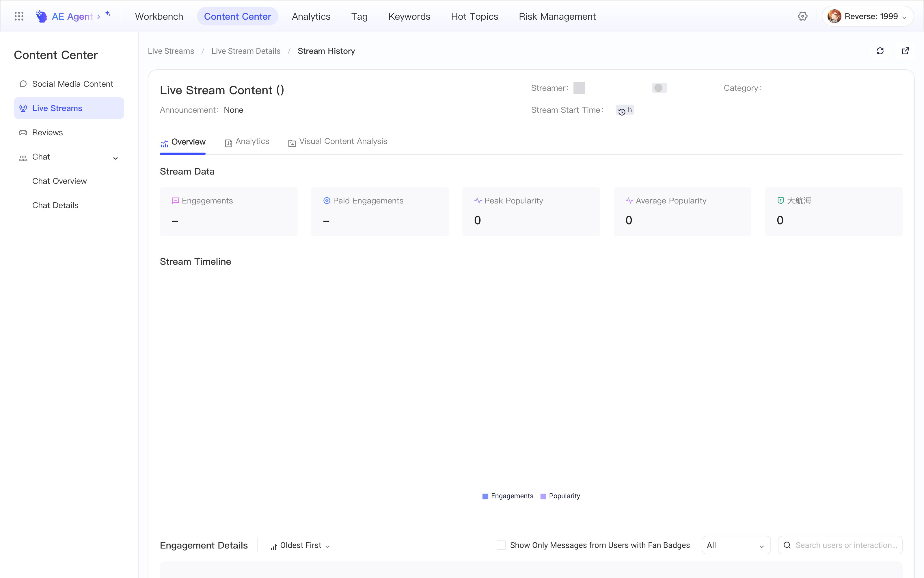The image size is (924, 578).
Task: Click the AE Agent logo icon
Action: pos(41,16)
